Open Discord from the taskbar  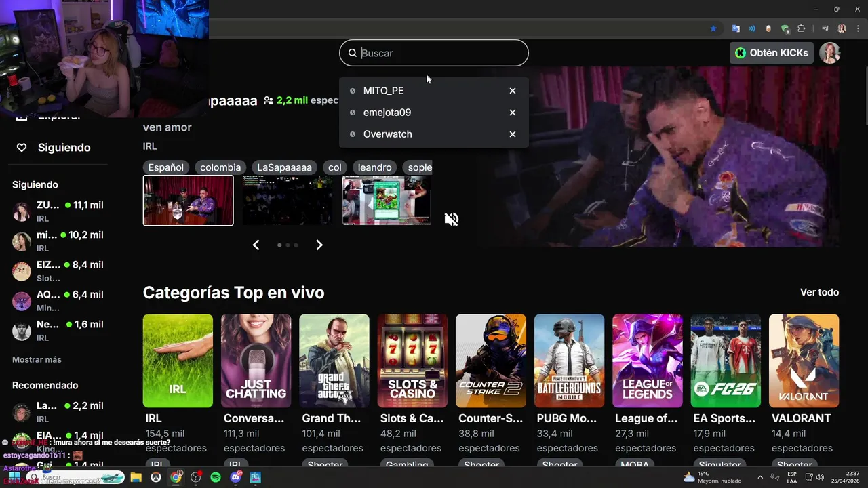[x=236, y=477]
